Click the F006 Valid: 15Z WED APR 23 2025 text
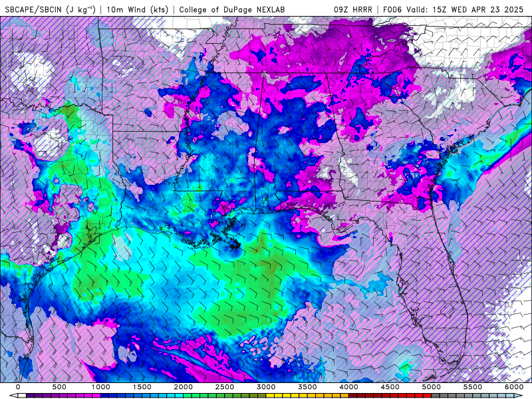Image resolution: width=532 pixels, height=399 pixels. [454, 9]
